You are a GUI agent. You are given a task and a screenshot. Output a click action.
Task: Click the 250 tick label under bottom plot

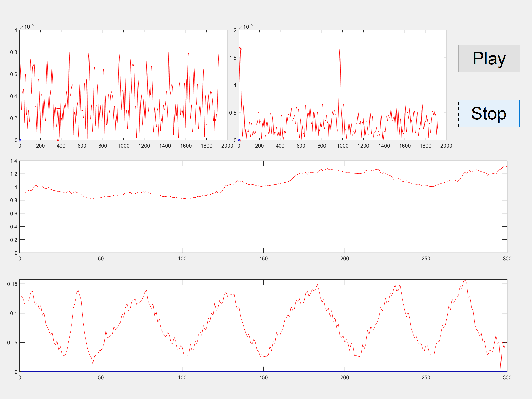[x=426, y=377]
